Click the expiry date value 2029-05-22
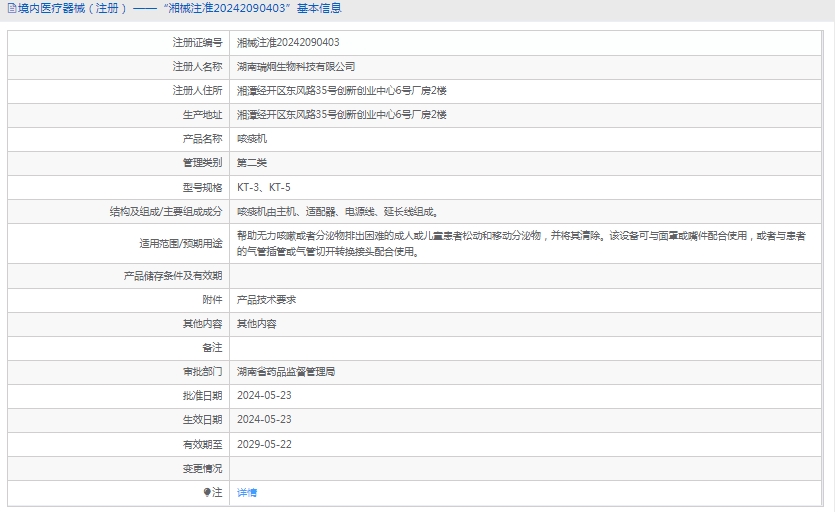 point(264,444)
